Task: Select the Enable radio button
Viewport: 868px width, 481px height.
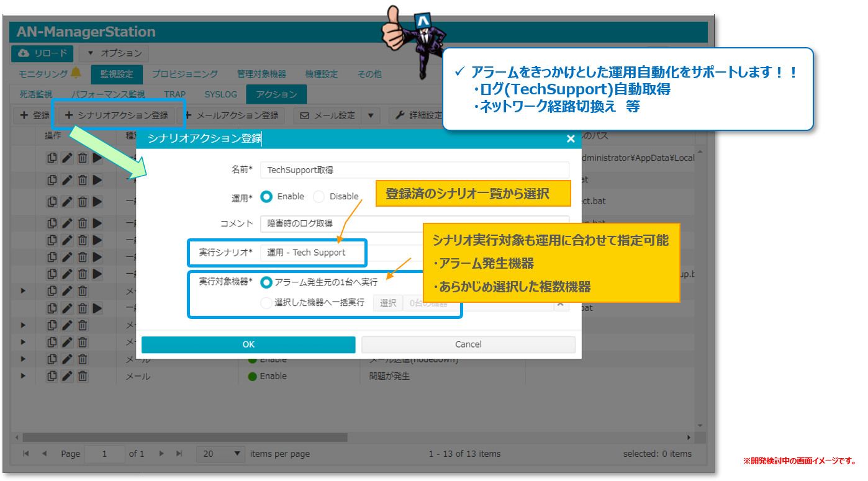Action: pos(267,197)
